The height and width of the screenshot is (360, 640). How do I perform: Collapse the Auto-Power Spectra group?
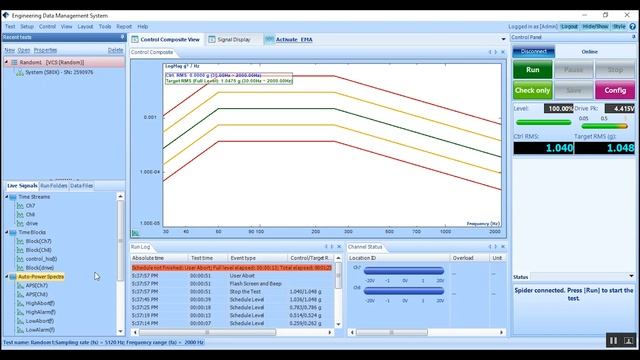pos(7,277)
